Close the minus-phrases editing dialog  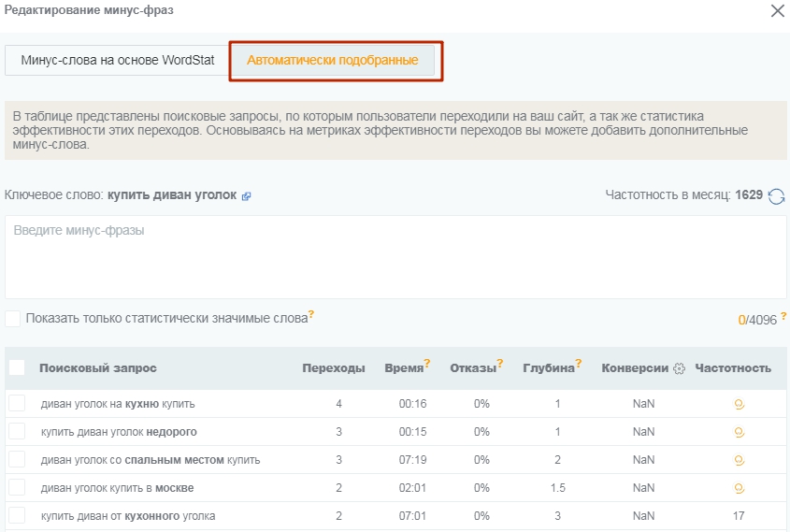[x=777, y=11]
